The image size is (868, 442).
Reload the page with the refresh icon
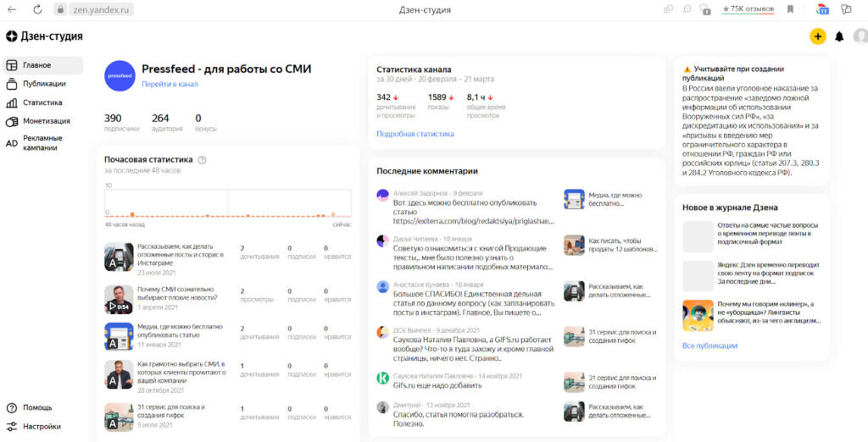(37, 9)
